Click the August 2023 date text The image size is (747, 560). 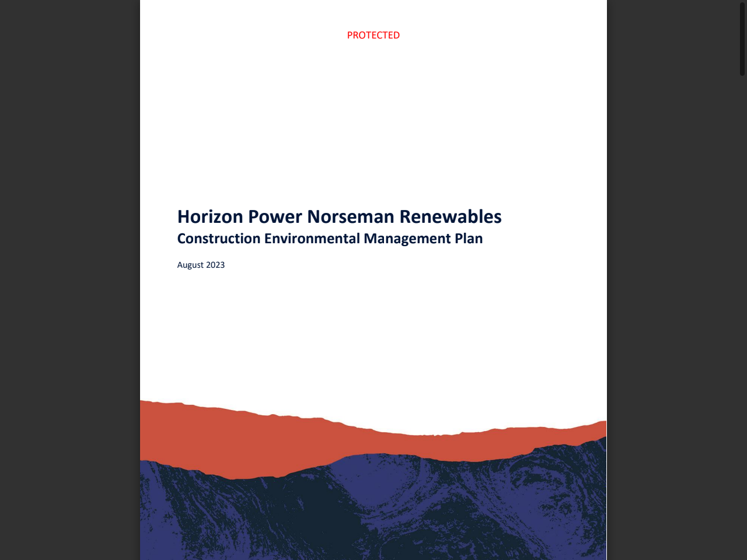pos(201,265)
